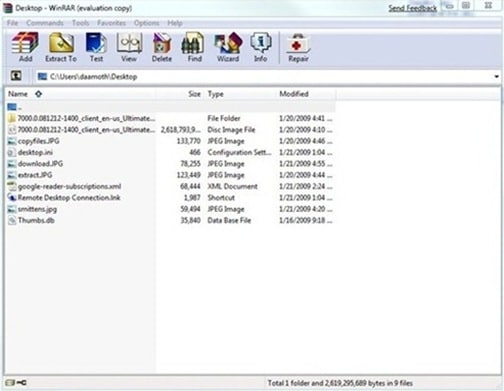
Task: Select the copyfiles.JPG file name
Action: (x=39, y=141)
